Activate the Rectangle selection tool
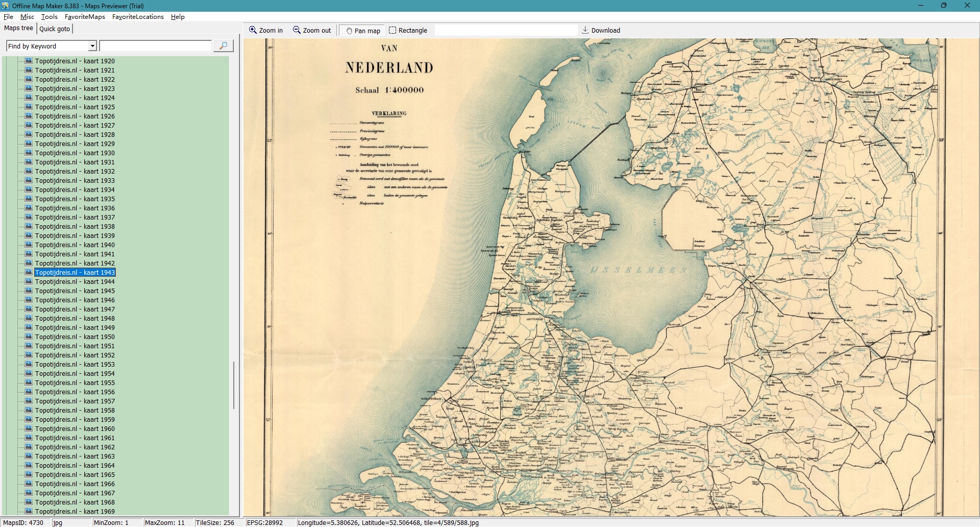This screenshot has height=527, width=980. pyautogui.click(x=393, y=30)
